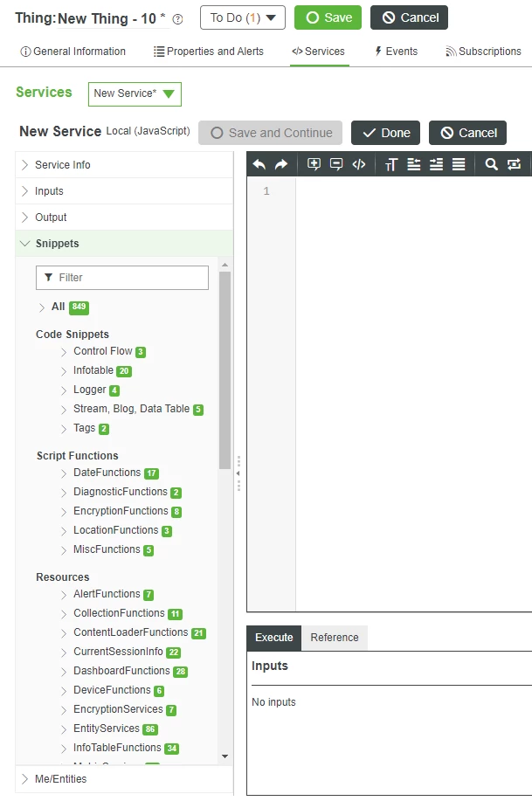The height and width of the screenshot is (801, 532).
Task: Expand LocationFunctions group
Action: click(x=64, y=531)
